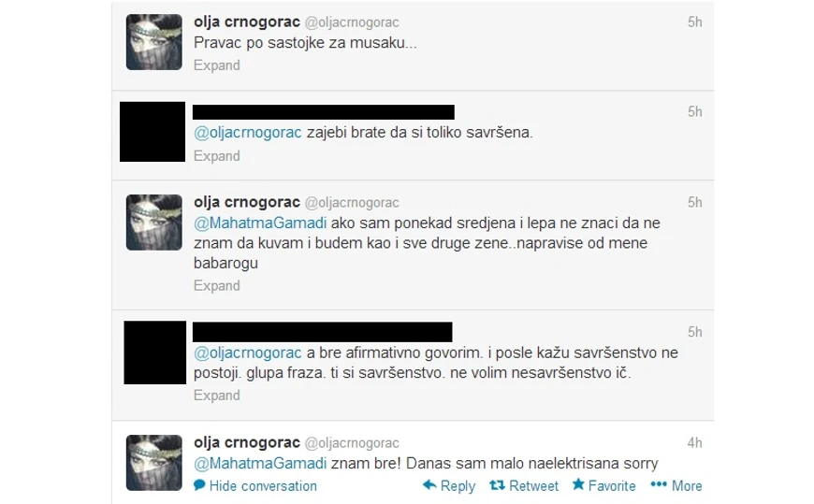Expand the tweet ending with 'babarogu'

(216, 285)
